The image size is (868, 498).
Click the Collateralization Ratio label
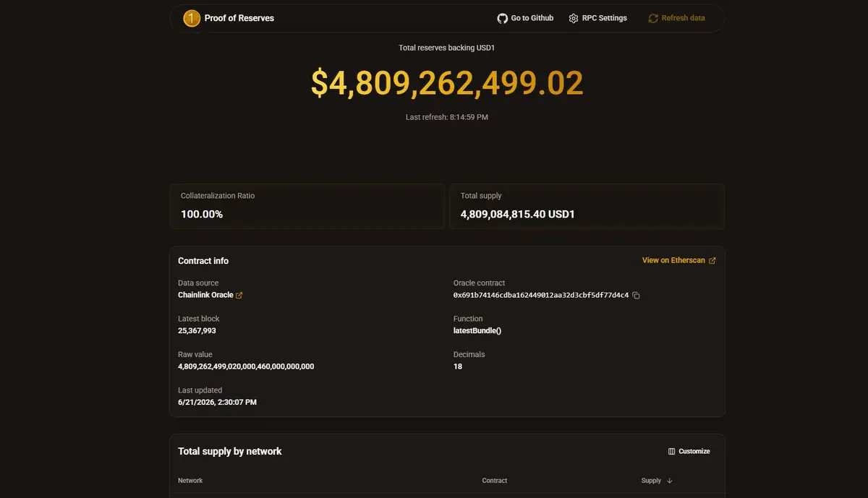[x=218, y=196]
